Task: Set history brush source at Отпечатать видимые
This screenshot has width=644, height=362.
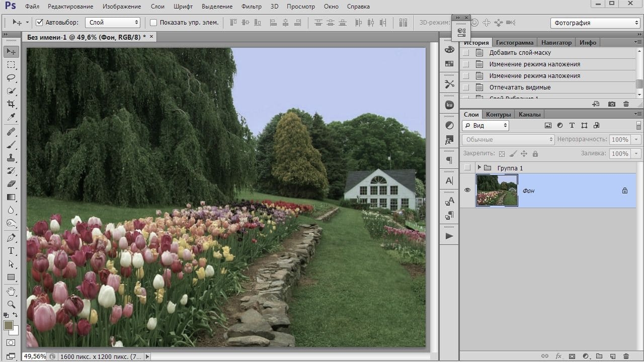Action: 466,87
